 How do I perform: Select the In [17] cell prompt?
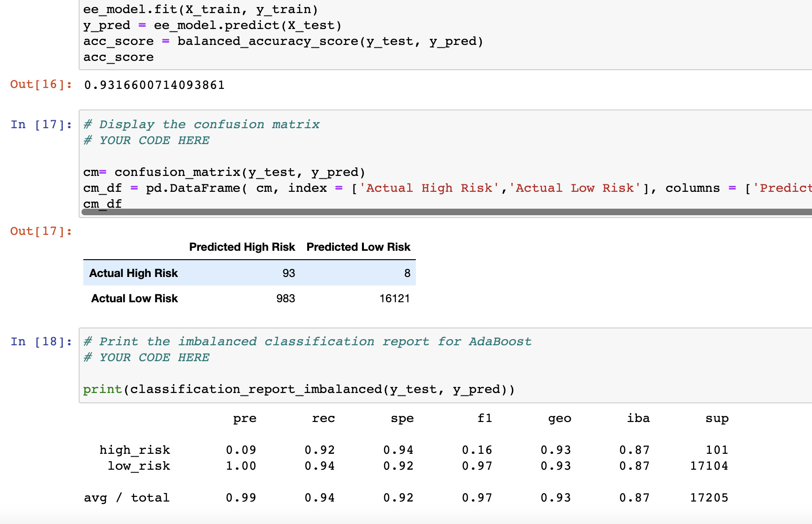click(41, 124)
